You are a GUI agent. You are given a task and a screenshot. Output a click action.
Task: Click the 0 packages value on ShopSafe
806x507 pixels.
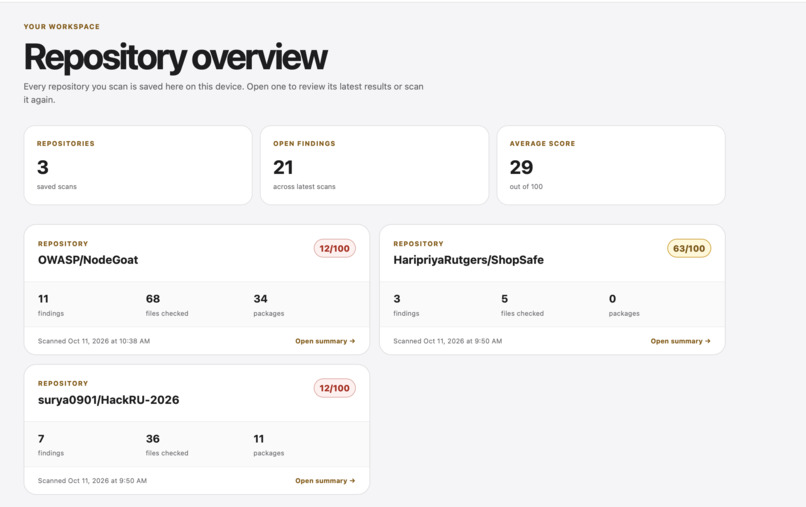pyautogui.click(x=612, y=299)
